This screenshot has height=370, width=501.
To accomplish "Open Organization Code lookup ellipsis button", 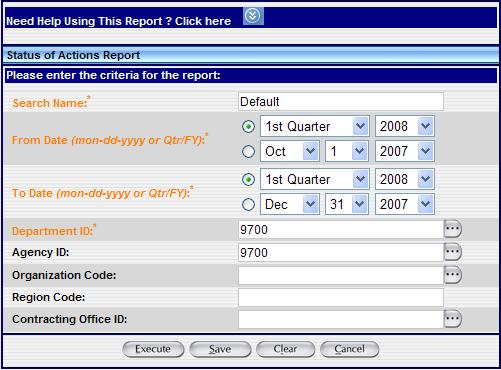I will tap(453, 275).
